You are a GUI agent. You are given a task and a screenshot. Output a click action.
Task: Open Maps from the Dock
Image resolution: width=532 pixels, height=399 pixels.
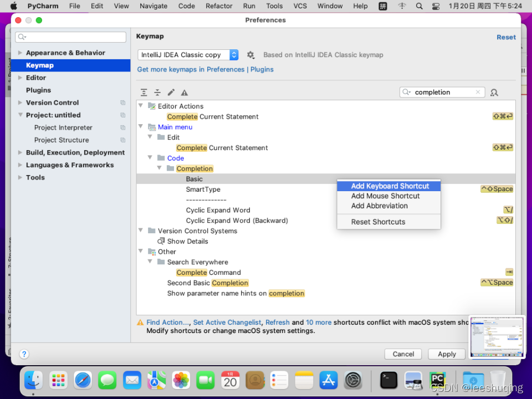[x=156, y=380]
